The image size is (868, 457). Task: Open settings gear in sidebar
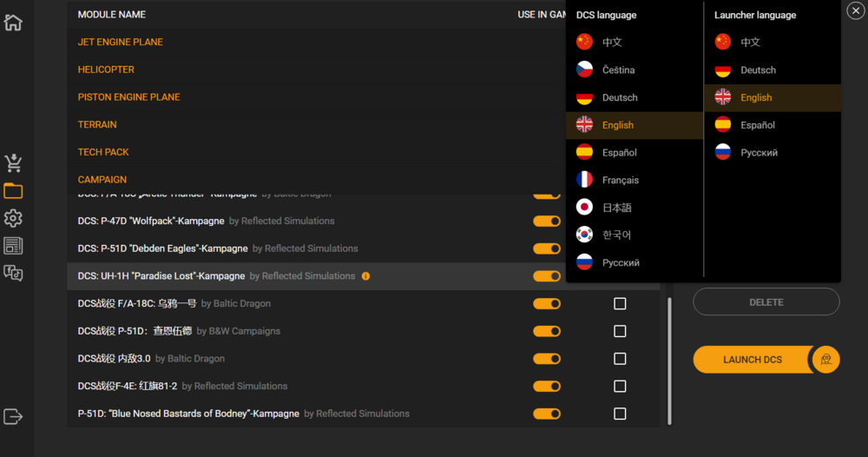tap(13, 218)
